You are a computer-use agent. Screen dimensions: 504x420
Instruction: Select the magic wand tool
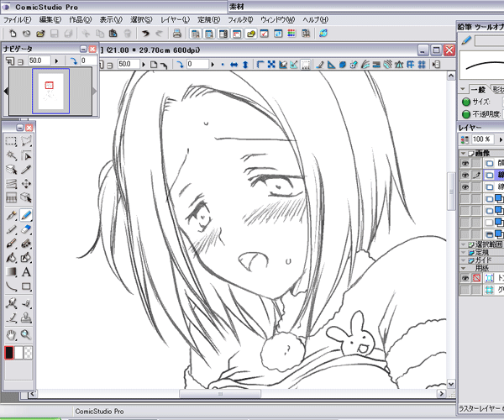point(11,155)
